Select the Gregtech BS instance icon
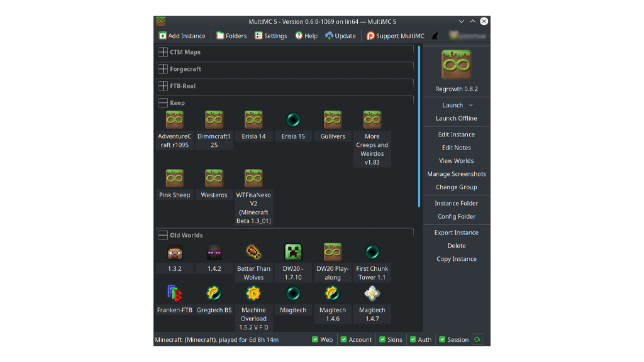 pos(214,294)
